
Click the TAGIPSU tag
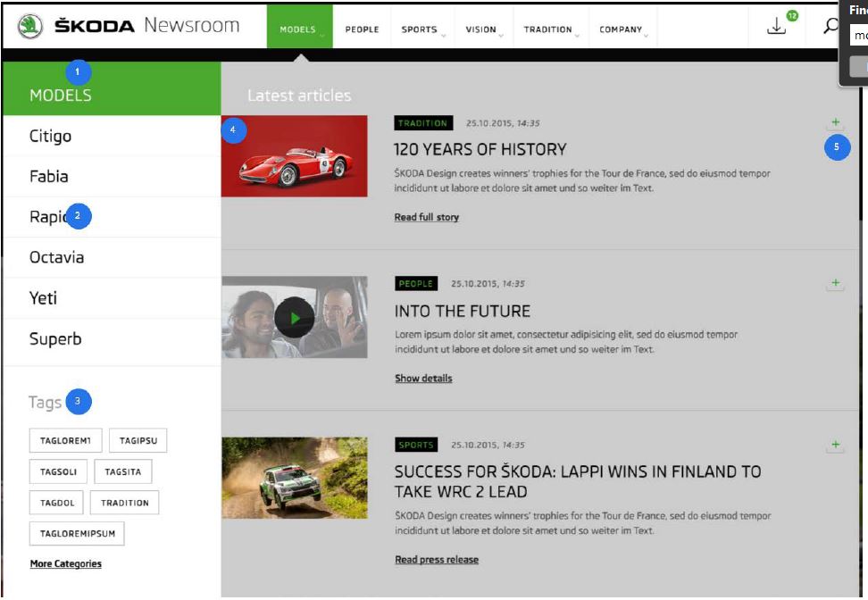(138, 440)
